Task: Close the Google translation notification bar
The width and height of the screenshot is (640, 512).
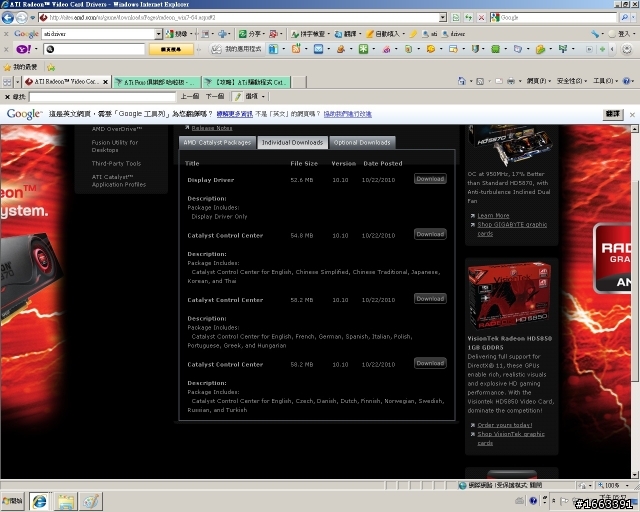Action: pyautogui.click(x=632, y=115)
